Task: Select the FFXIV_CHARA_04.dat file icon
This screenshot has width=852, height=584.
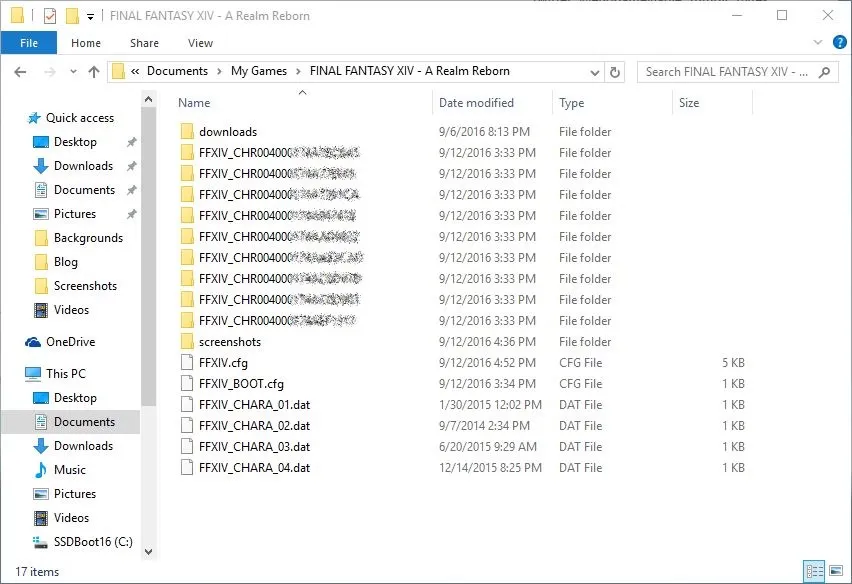Action: click(187, 468)
